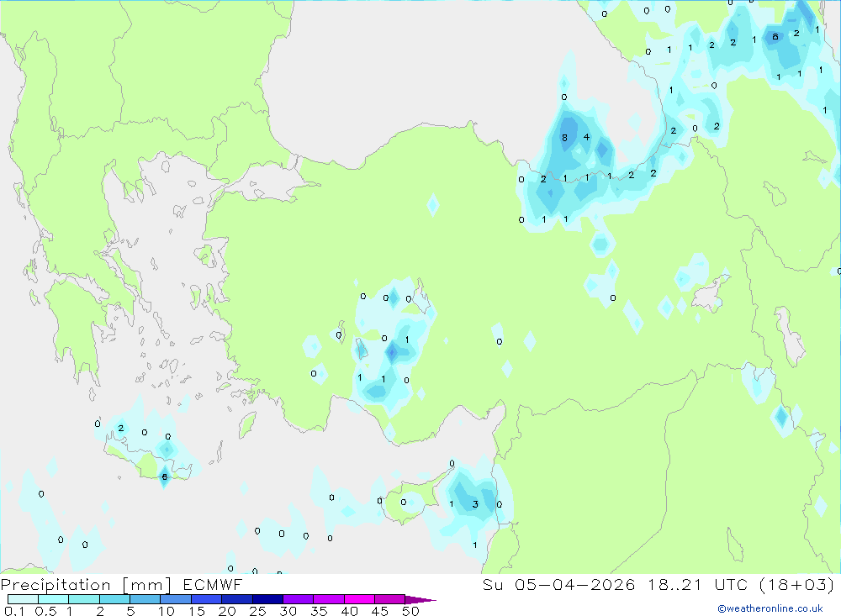Click the "18..21" time range text
The image size is (841, 616).
click(x=674, y=584)
